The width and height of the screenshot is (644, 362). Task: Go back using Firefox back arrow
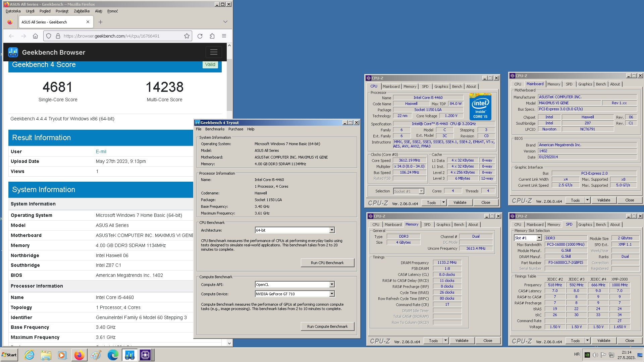click(11, 36)
